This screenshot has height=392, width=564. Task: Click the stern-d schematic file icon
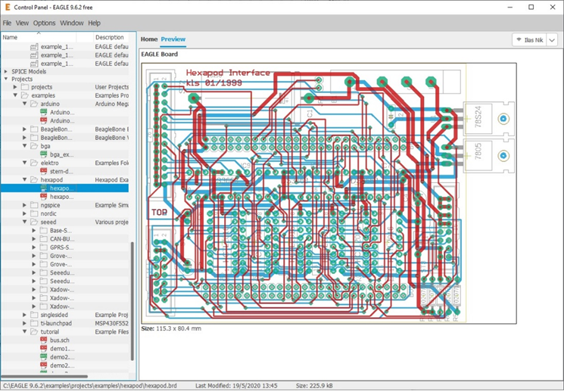(44, 171)
